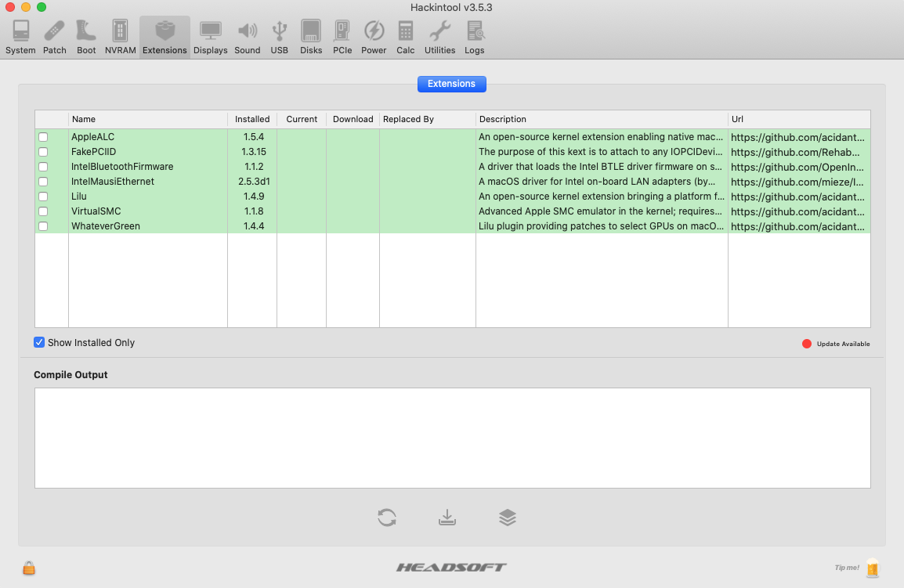The height and width of the screenshot is (588, 904).
Task: Click the orange lock icon
Action: [29, 568]
